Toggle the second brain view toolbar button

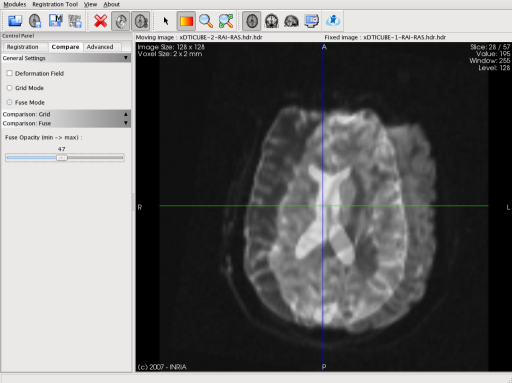pos(141,21)
